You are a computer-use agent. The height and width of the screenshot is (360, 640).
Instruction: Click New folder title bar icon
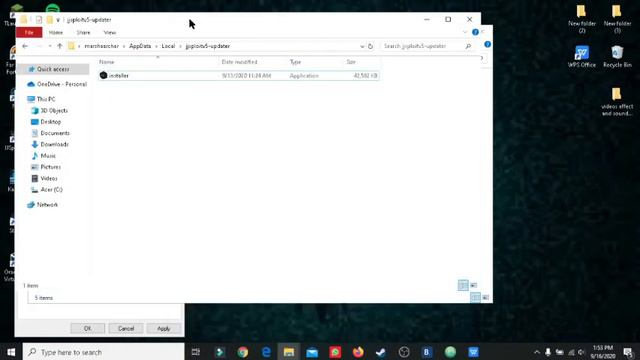(49, 20)
